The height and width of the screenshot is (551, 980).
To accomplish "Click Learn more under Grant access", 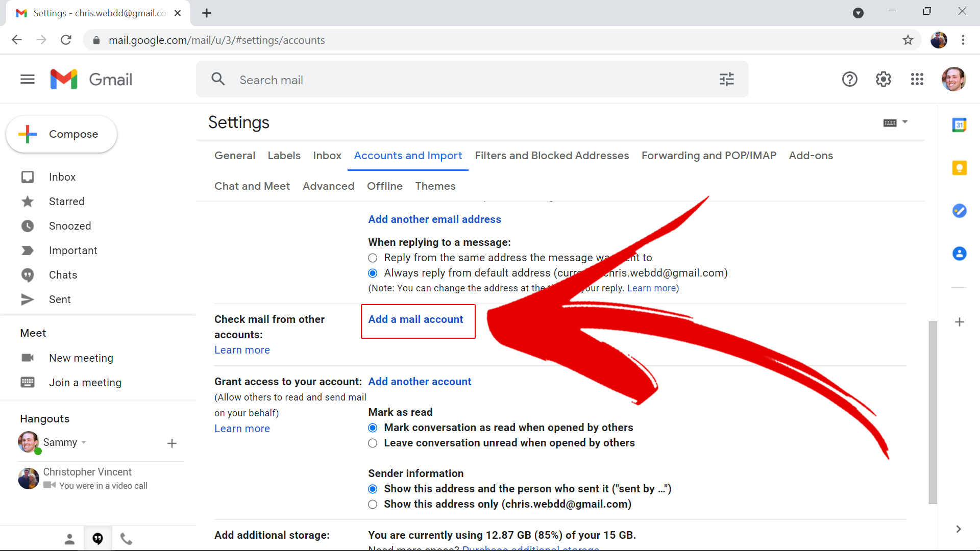I will pos(242,429).
